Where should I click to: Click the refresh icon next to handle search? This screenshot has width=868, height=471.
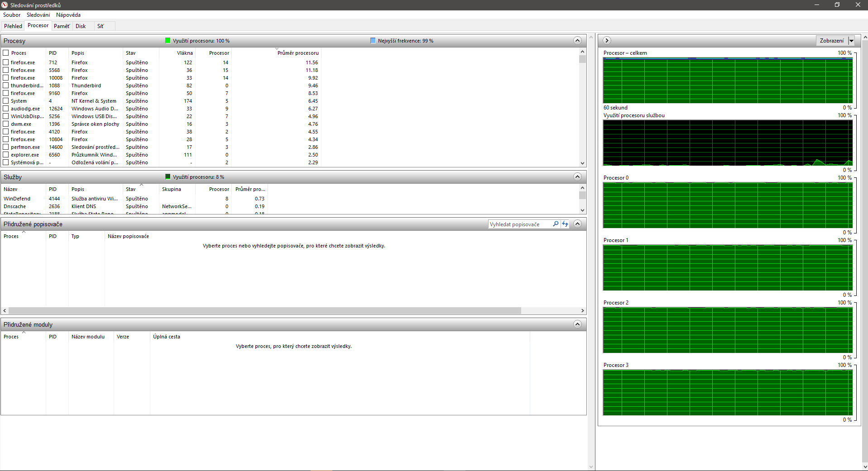coord(565,224)
